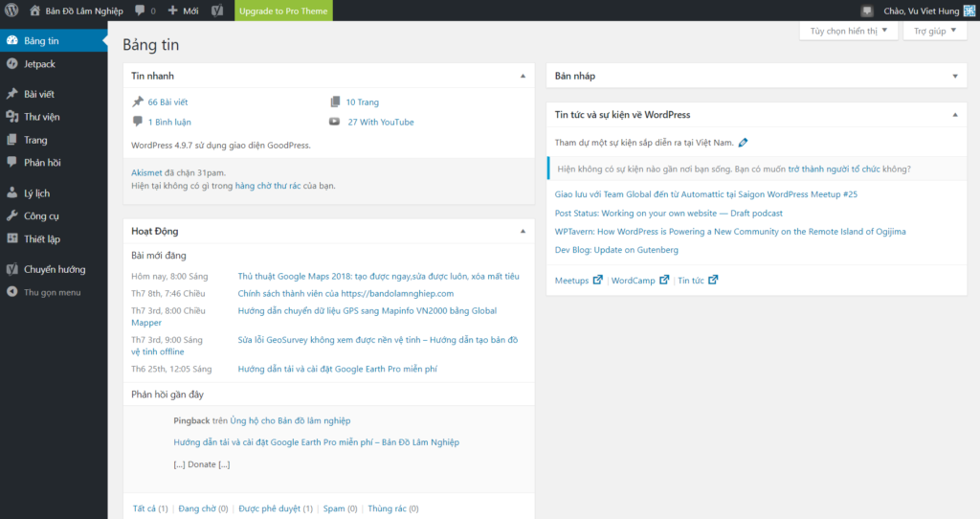The width and height of the screenshot is (980, 519).
Task: Open the Hướng dẫn chuyển dữ liệu GPS post
Action: pos(367,311)
